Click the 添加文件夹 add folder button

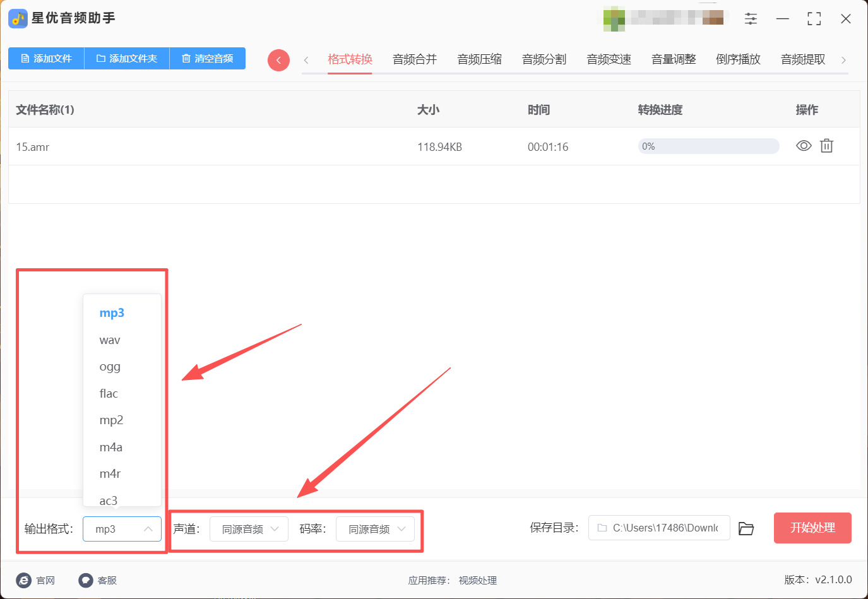[127, 59]
